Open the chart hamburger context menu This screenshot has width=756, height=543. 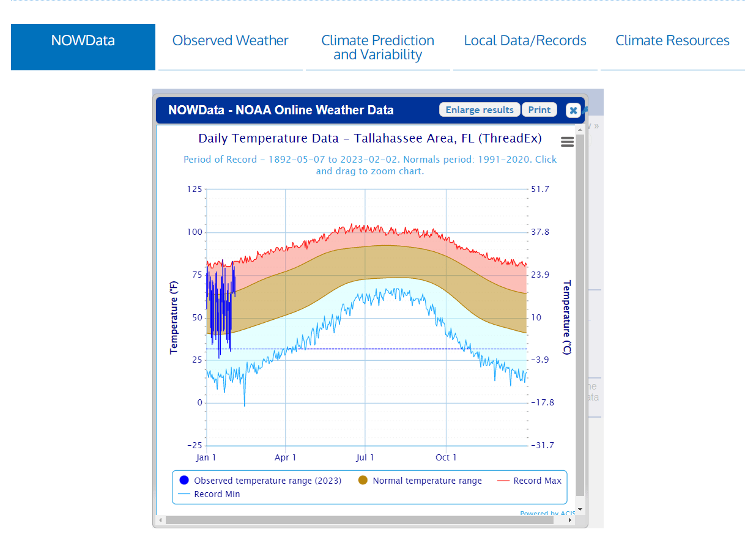pos(567,142)
